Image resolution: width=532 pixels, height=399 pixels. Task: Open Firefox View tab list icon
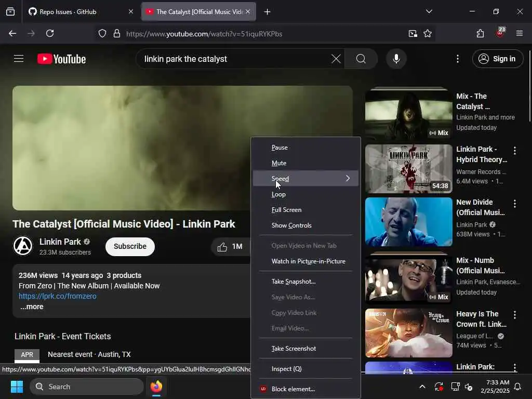[10, 12]
